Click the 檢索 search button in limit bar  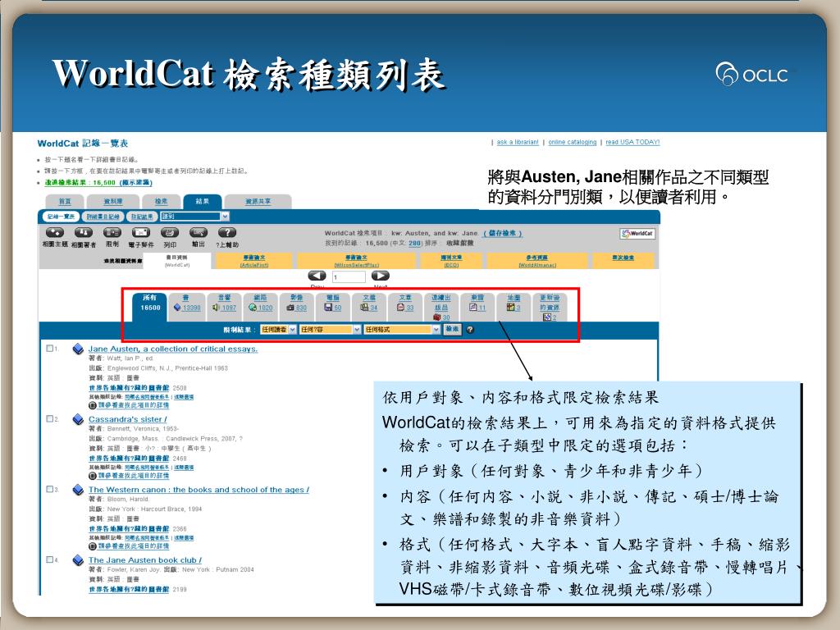pyautogui.click(x=452, y=329)
